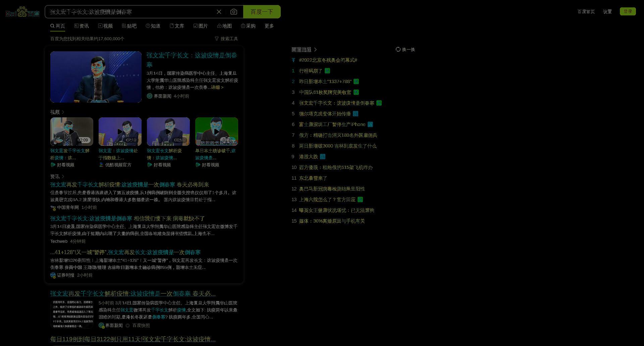Image resolution: width=644 pixels, height=346 pixels.
Task: Open the 百度首页 link
Action: (586, 11)
